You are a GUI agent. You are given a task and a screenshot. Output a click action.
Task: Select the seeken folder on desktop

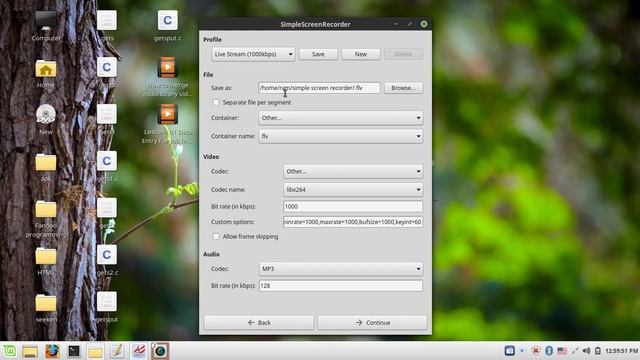point(46,304)
